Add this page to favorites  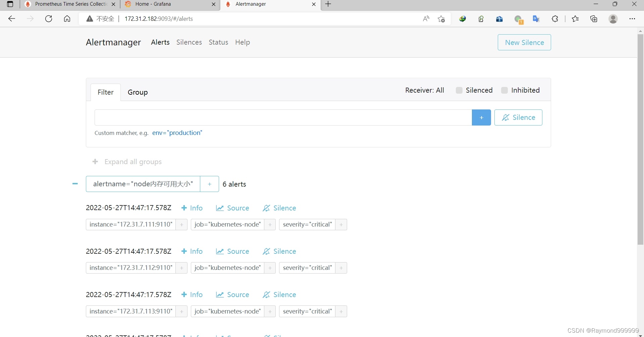[441, 19]
